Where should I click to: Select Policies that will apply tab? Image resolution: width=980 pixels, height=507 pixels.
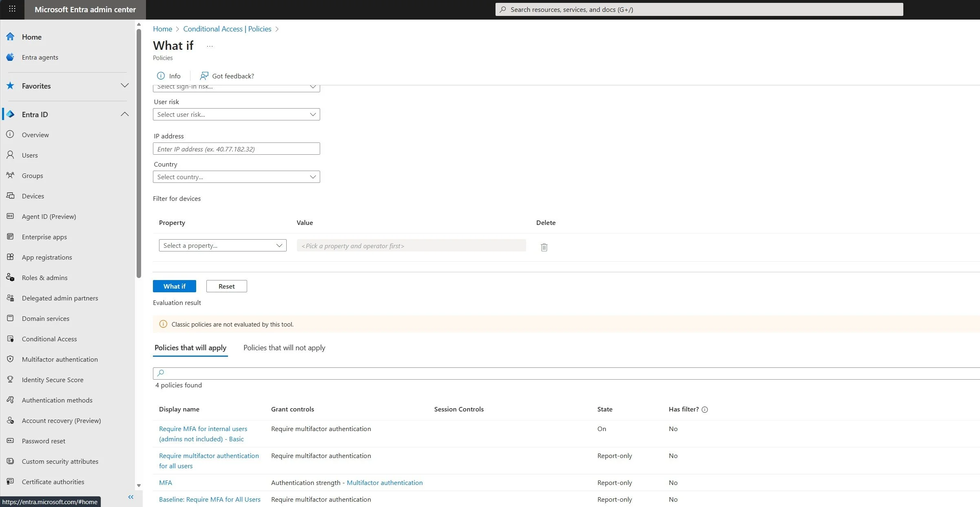tap(190, 348)
